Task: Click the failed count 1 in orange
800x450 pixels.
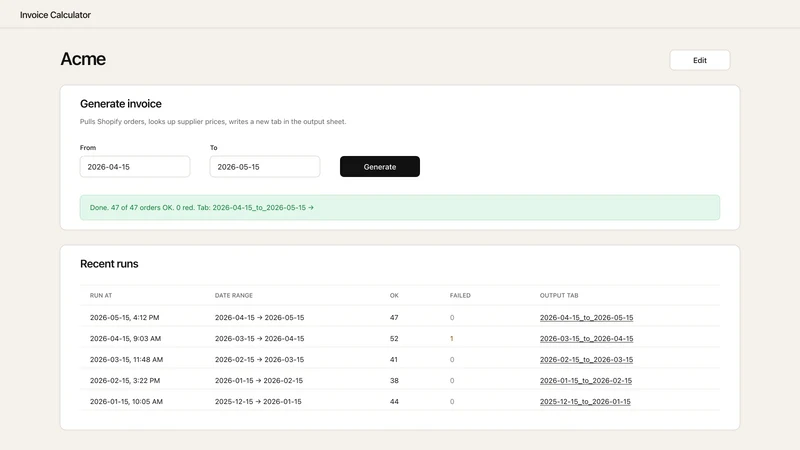Action: click(x=452, y=338)
